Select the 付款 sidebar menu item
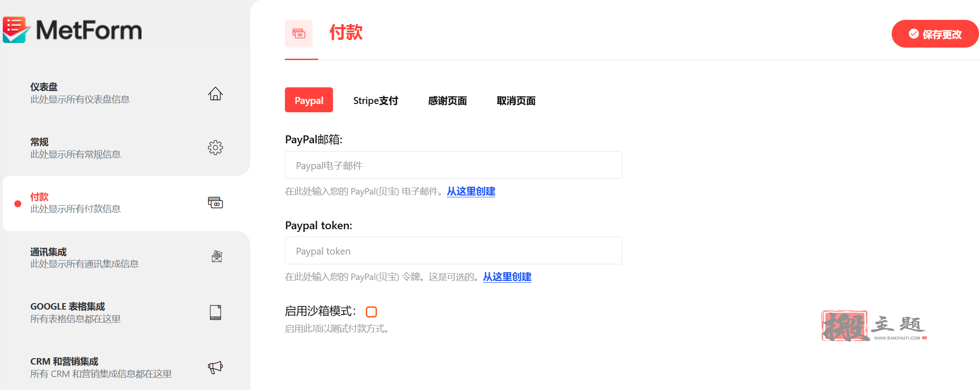Viewport: 980px width, 390px height. pyautogui.click(x=126, y=203)
